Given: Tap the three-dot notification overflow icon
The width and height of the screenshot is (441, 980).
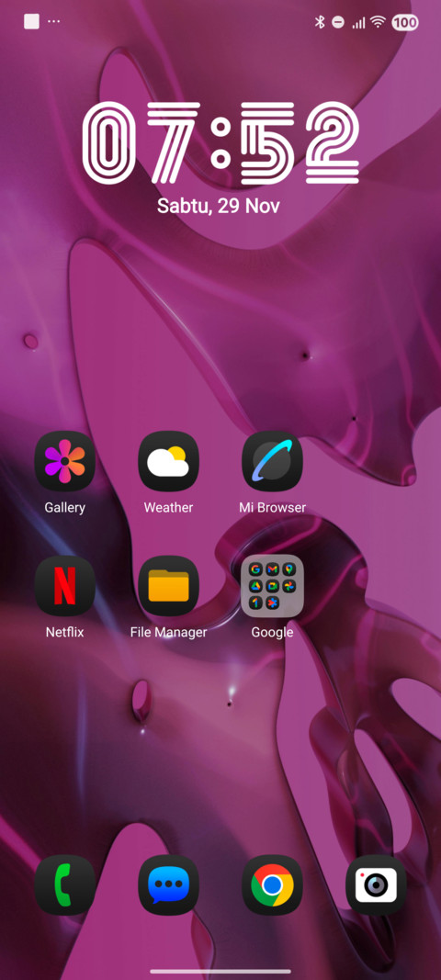Looking at the screenshot, I should 54,22.
